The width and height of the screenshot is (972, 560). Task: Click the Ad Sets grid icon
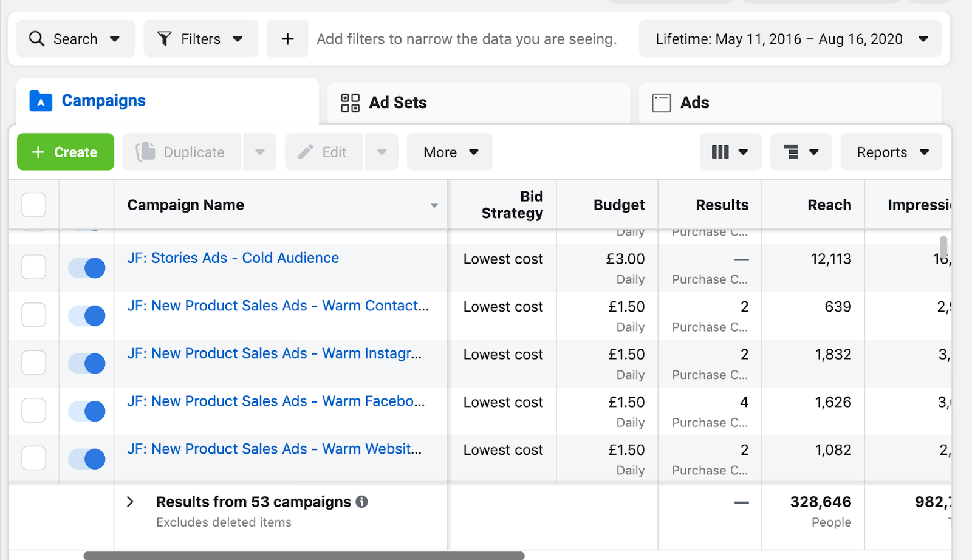[x=350, y=103]
